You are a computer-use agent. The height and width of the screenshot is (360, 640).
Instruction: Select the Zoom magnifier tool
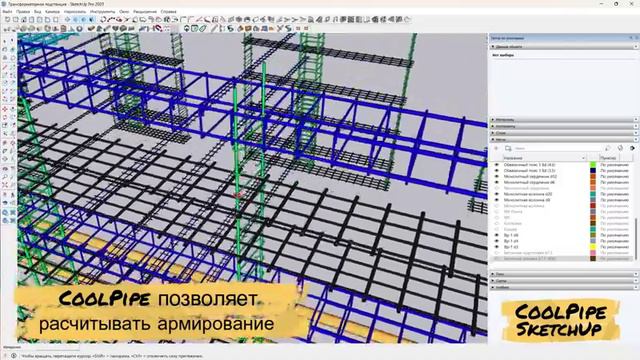pyautogui.click(x=5, y=177)
